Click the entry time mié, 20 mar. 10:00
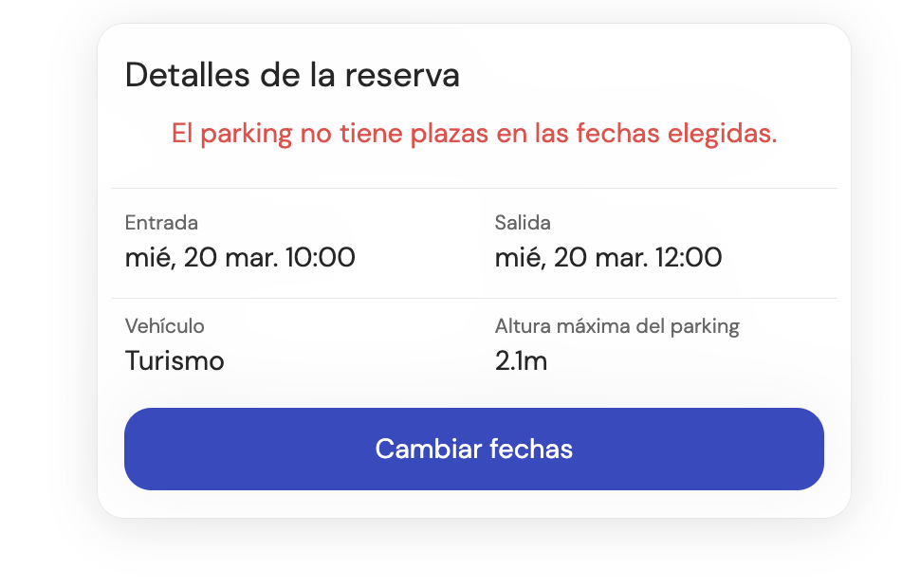Screen dimensions: 920x588 coord(241,257)
